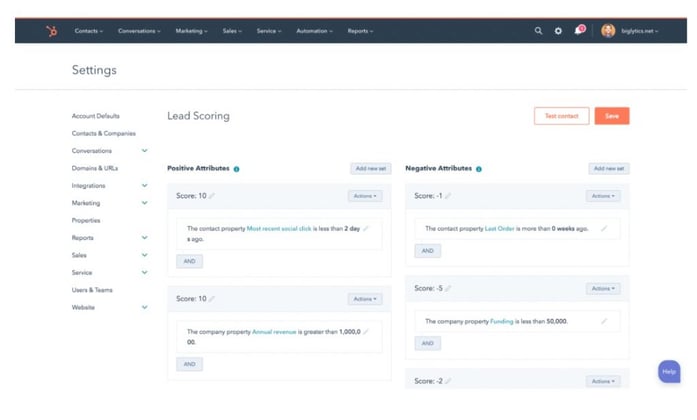
Task: Click AND under Funding rule
Action: pyautogui.click(x=428, y=343)
